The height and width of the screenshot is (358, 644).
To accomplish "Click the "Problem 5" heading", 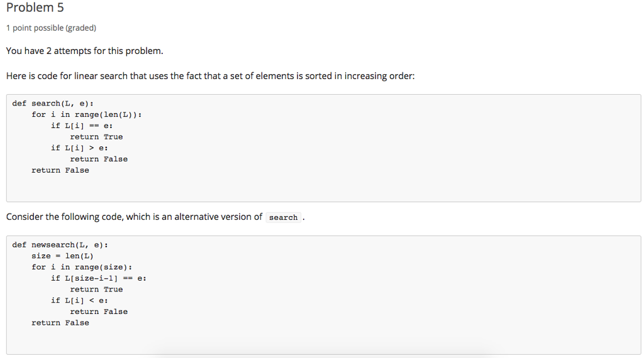I will coord(35,8).
